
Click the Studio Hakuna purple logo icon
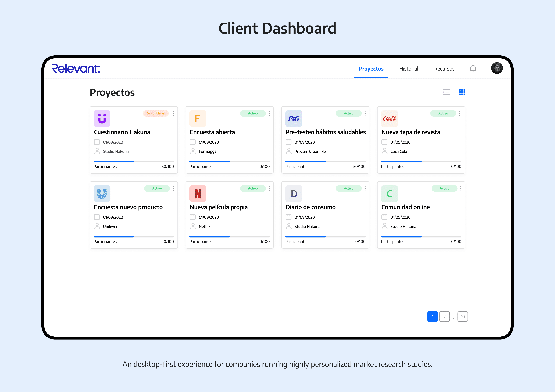point(102,119)
